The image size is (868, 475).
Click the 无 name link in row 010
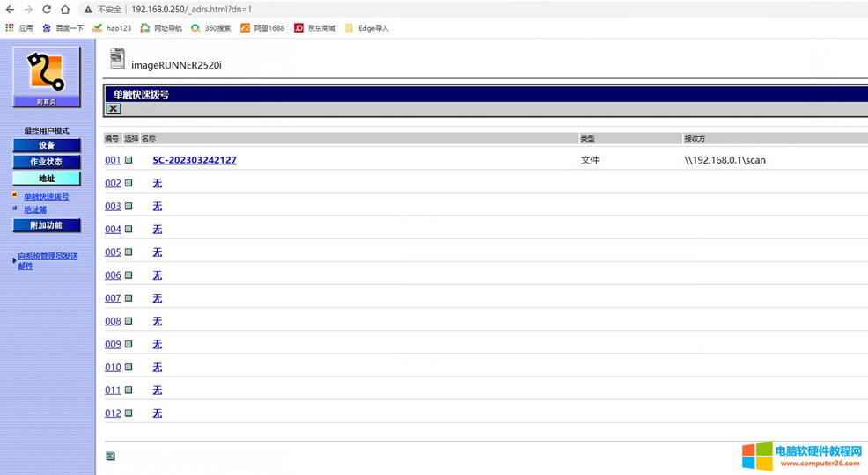tap(158, 367)
